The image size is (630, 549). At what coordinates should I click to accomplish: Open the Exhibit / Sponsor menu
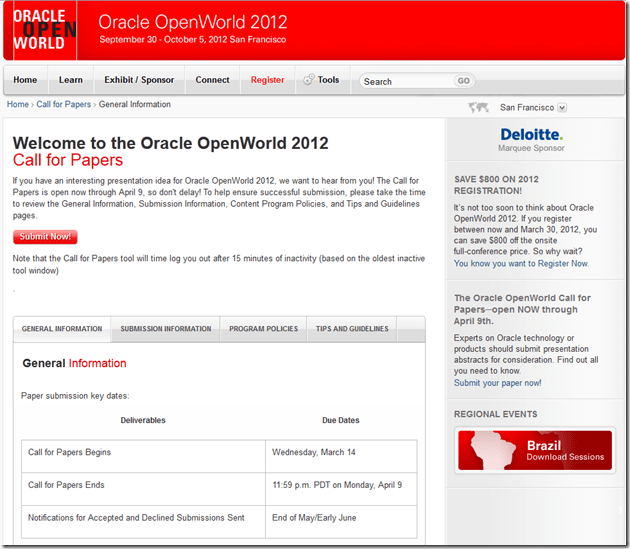139,80
